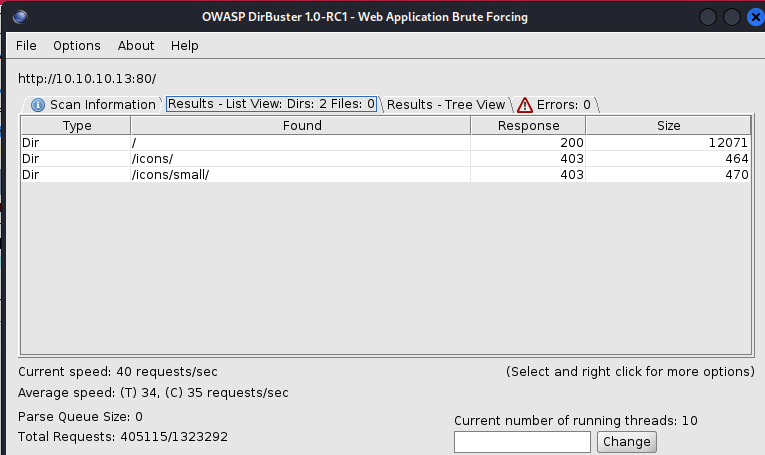
Task: Click the Average speed status line
Action: [x=153, y=393]
